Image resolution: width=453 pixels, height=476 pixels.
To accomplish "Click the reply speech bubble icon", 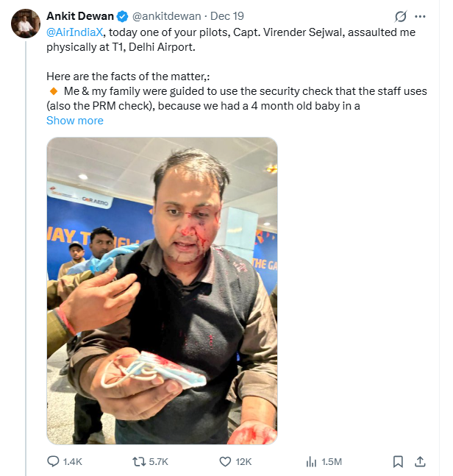I will pyautogui.click(x=53, y=461).
